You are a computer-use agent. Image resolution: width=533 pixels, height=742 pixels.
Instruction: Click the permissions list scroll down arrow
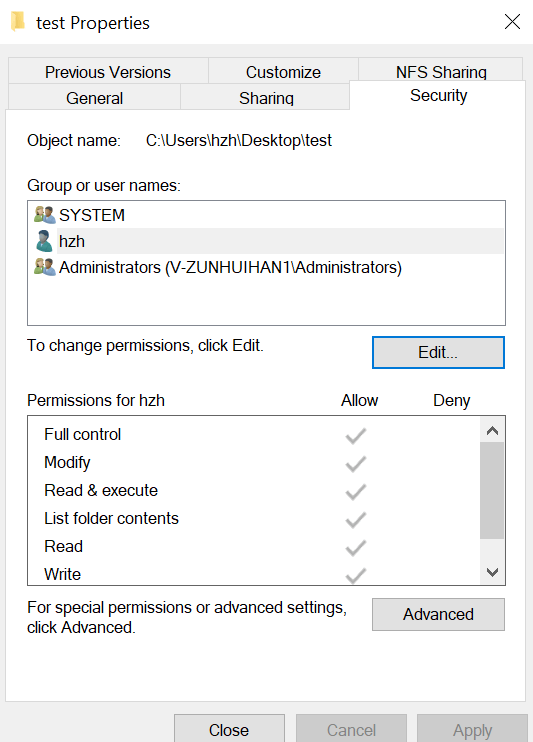click(x=492, y=572)
